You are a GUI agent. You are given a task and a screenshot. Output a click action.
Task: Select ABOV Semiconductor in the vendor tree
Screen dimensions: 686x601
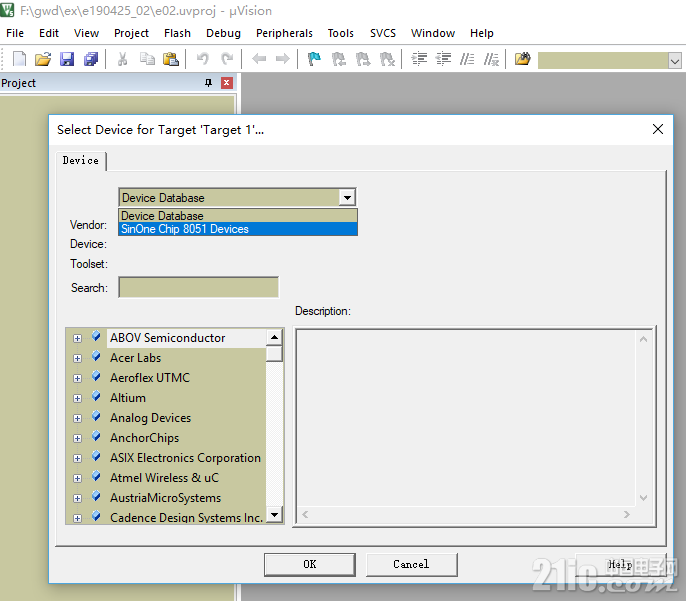point(168,338)
